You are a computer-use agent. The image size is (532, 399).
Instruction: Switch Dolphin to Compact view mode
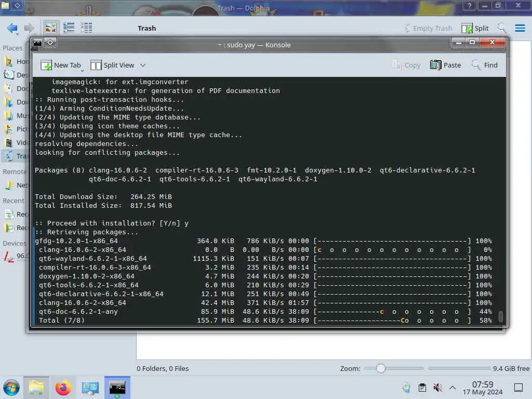(69, 28)
